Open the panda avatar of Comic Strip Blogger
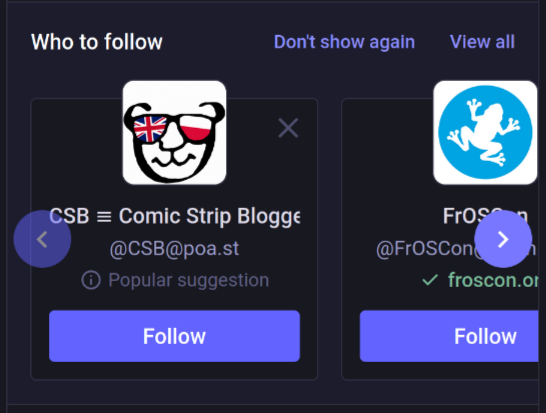The width and height of the screenshot is (546, 413). tap(174, 133)
